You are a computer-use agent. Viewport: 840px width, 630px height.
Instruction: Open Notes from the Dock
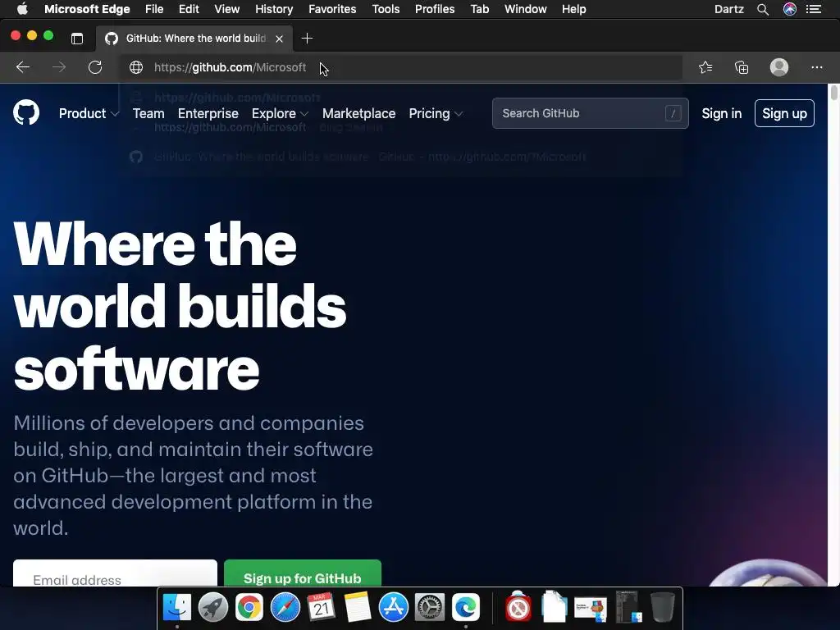click(x=358, y=607)
